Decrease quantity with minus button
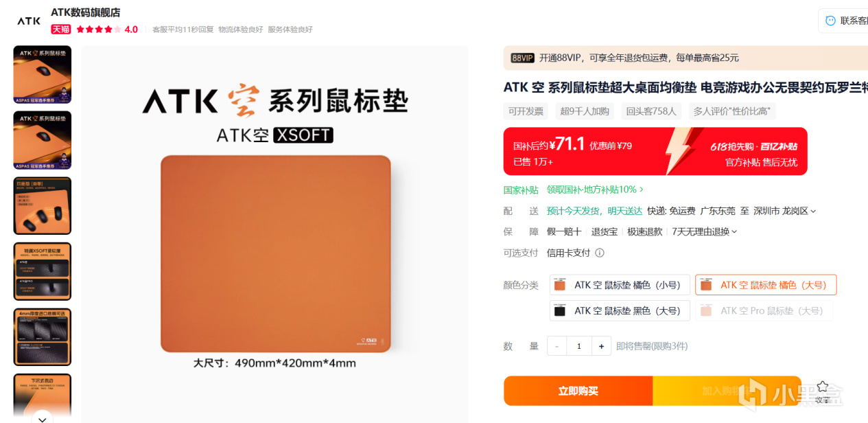 pos(556,346)
